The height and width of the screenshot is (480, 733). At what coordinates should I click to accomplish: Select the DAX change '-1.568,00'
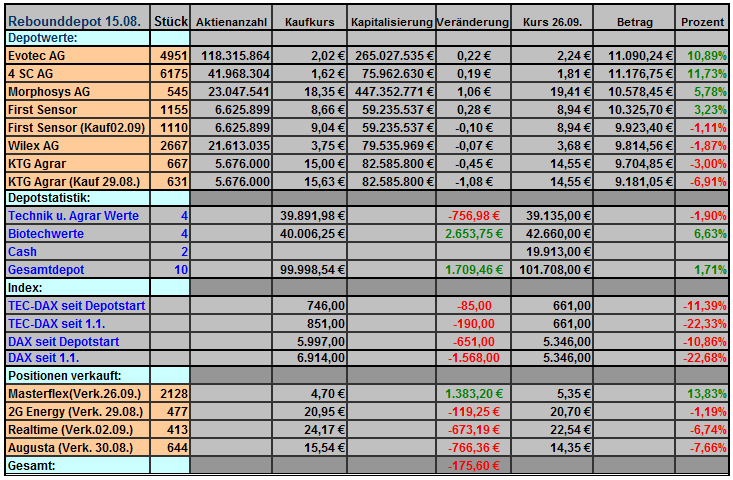474,358
